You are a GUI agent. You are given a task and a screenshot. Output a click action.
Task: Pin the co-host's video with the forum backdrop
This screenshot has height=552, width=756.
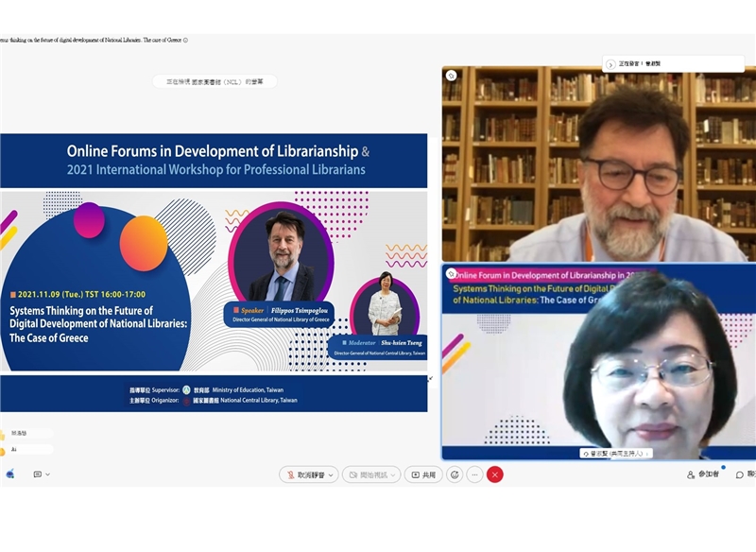pos(452,274)
